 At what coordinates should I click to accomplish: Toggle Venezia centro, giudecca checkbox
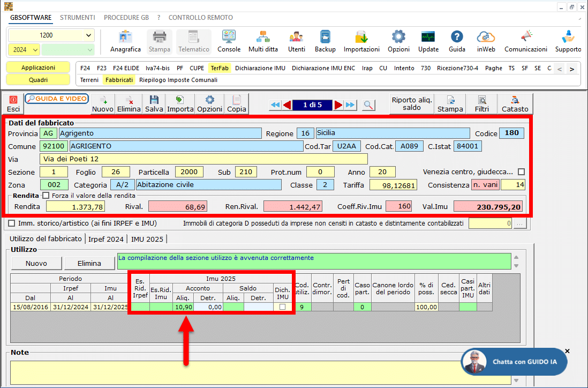click(521, 172)
